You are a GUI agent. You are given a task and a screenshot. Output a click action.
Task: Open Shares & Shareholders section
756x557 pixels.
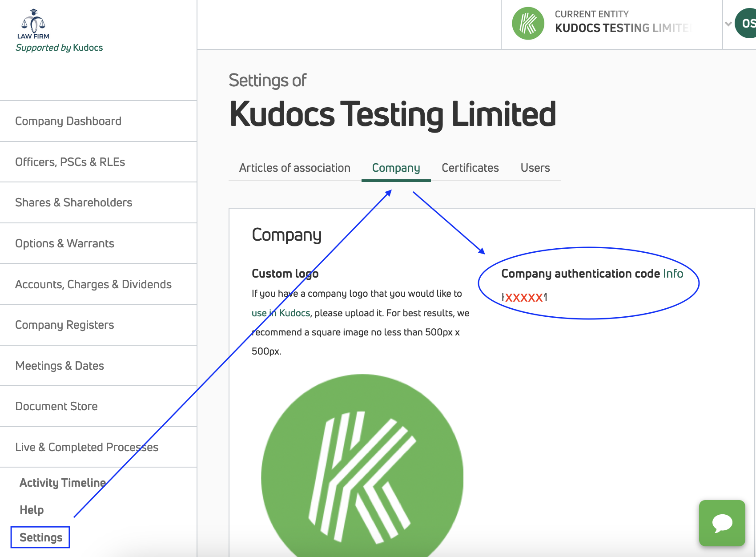pyautogui.click(x=73, y=202)
